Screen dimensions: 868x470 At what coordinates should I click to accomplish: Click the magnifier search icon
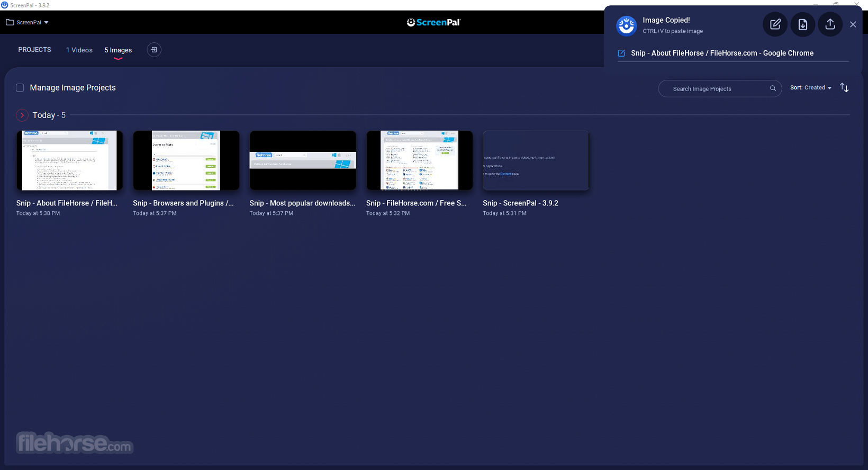[773, 88]
